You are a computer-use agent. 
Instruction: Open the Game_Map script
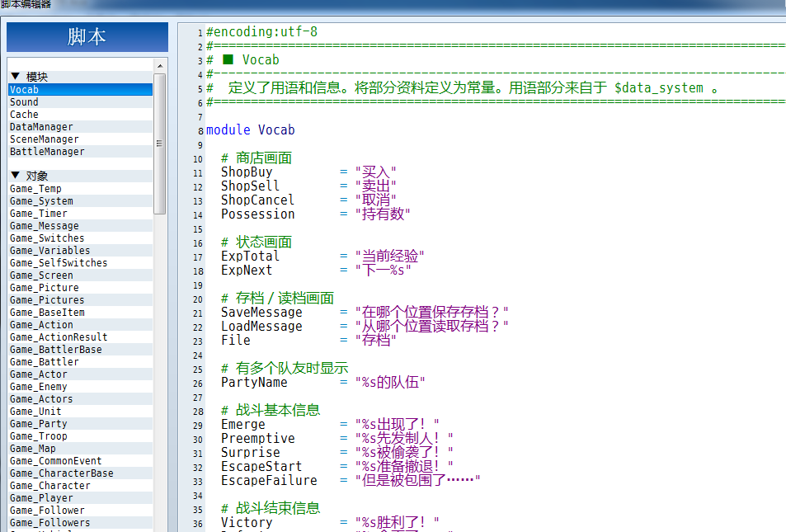[x=81, y=448]
